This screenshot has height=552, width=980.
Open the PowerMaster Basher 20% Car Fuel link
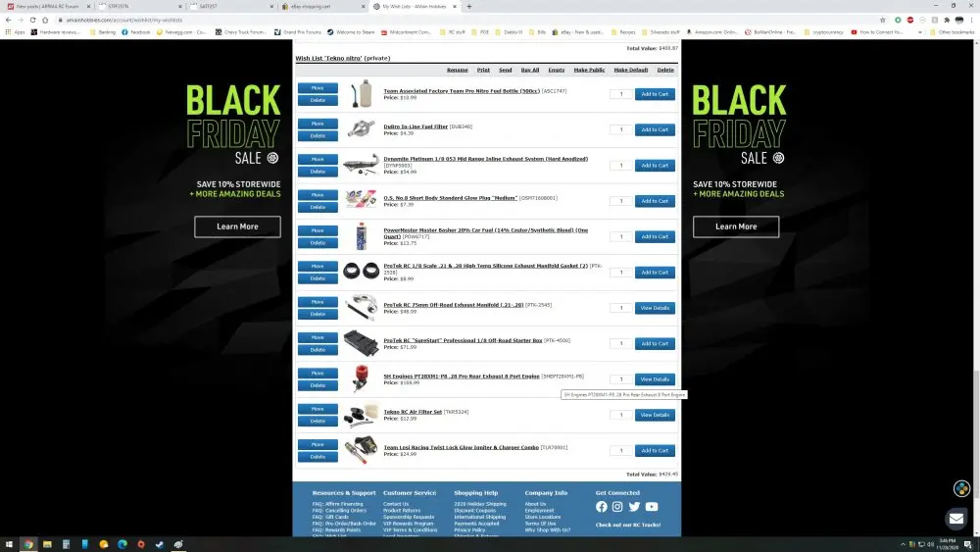486,233
